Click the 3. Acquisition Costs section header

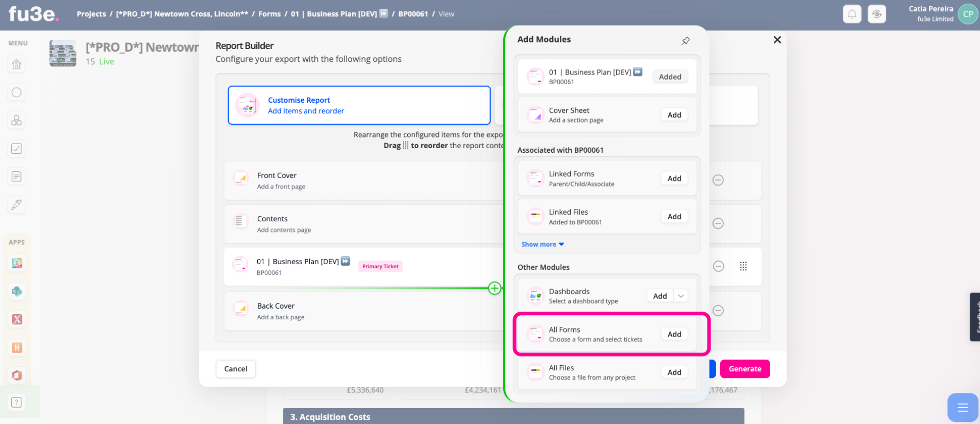pyautogui.click(x=513, y=416)
